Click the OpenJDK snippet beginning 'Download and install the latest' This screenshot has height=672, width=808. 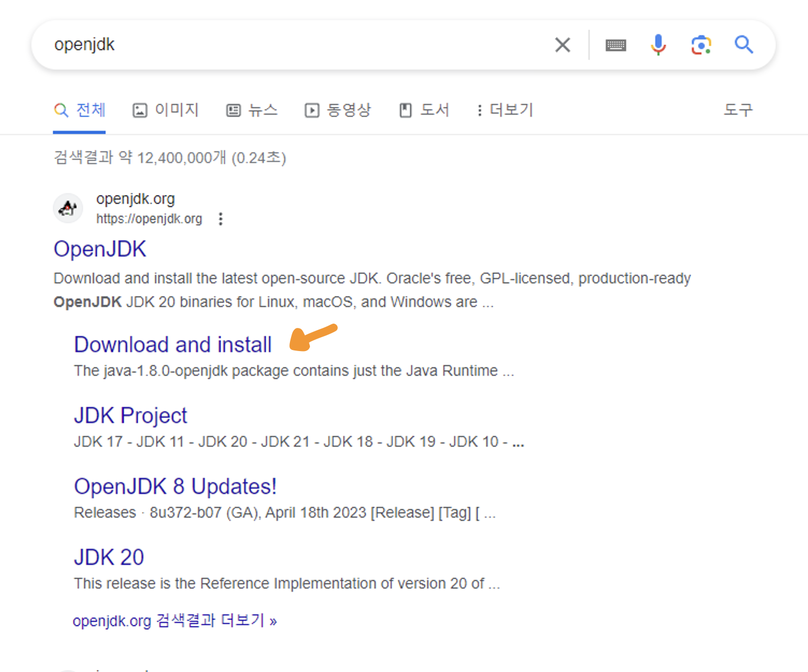click(372, 290)
